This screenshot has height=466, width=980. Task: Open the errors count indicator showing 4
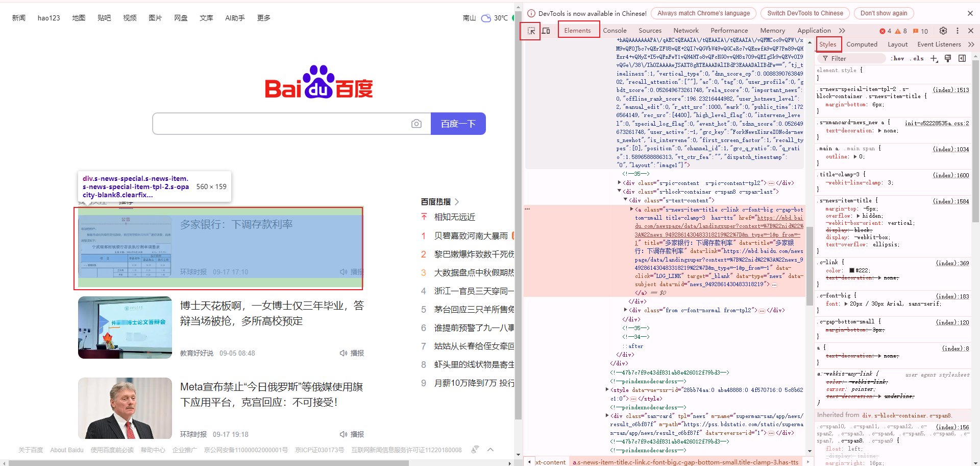(885, 31)
